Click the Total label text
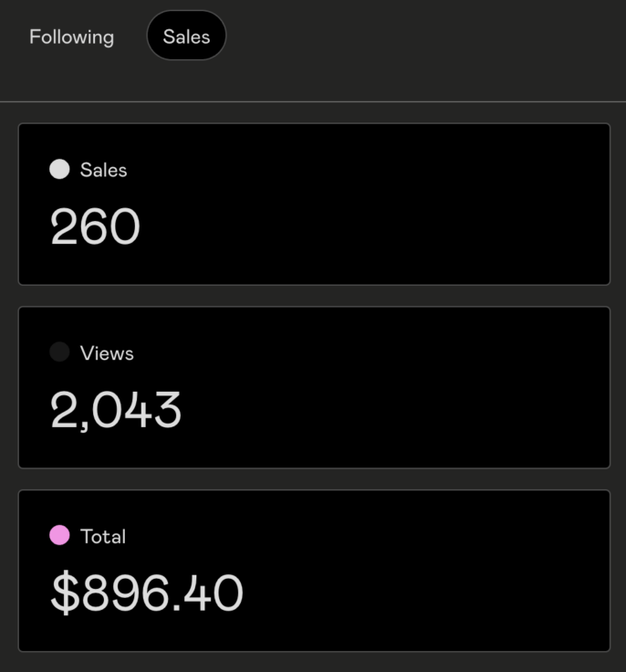Viewport: 626px width, 672px height. click(x=103, y=537)
